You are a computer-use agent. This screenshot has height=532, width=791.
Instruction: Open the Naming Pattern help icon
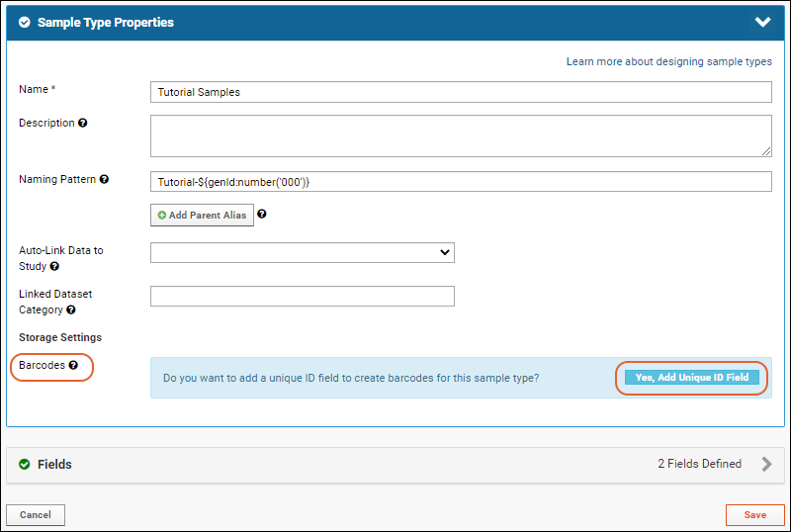[104, 179]
